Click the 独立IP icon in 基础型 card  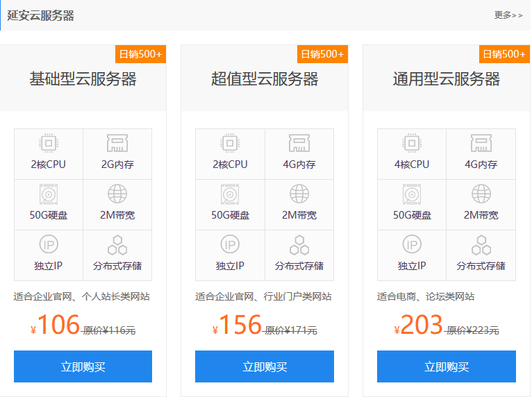click(49, 244)
